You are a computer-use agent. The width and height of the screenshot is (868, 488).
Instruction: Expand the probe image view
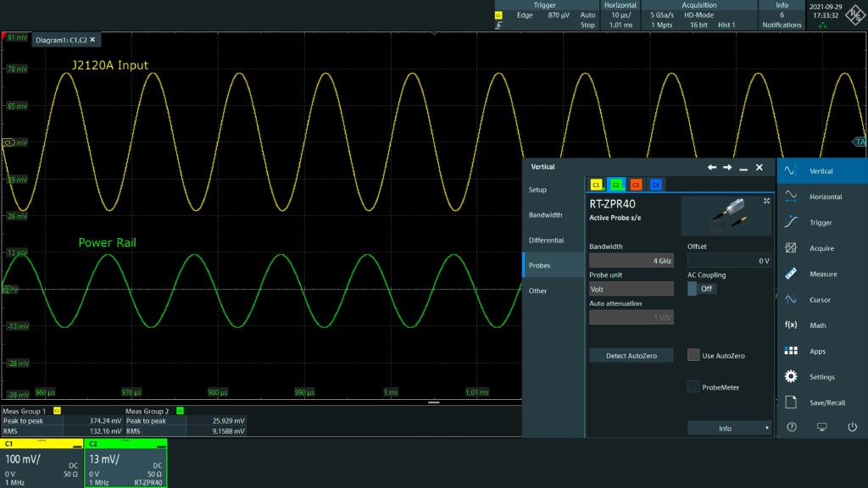(x=766, y=201)
